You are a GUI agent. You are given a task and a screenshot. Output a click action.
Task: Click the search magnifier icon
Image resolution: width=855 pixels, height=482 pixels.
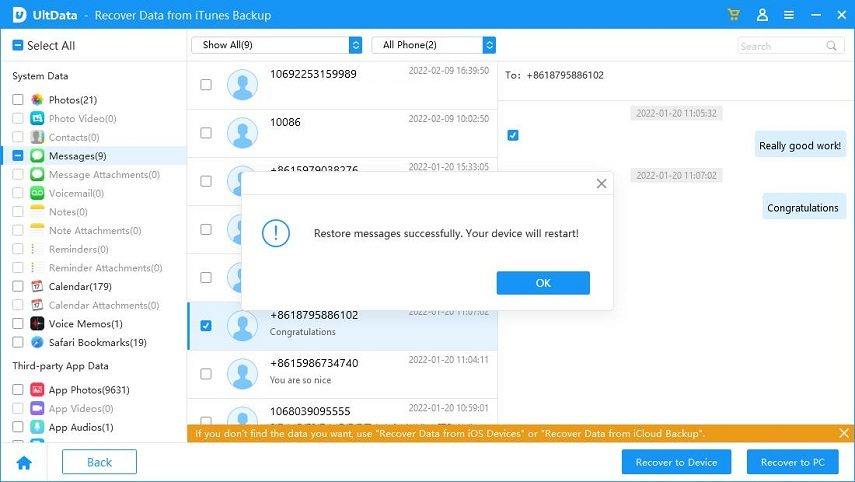pos(831,46)
